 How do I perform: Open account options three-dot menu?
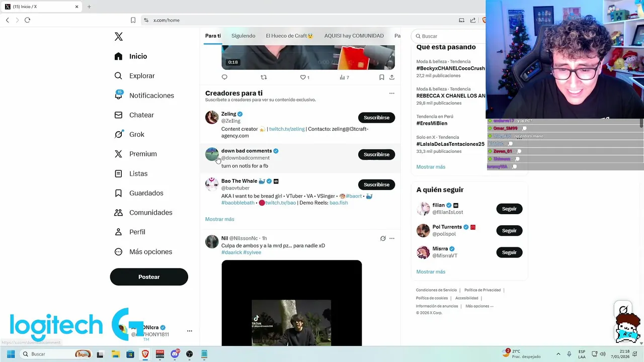point(190,331)
